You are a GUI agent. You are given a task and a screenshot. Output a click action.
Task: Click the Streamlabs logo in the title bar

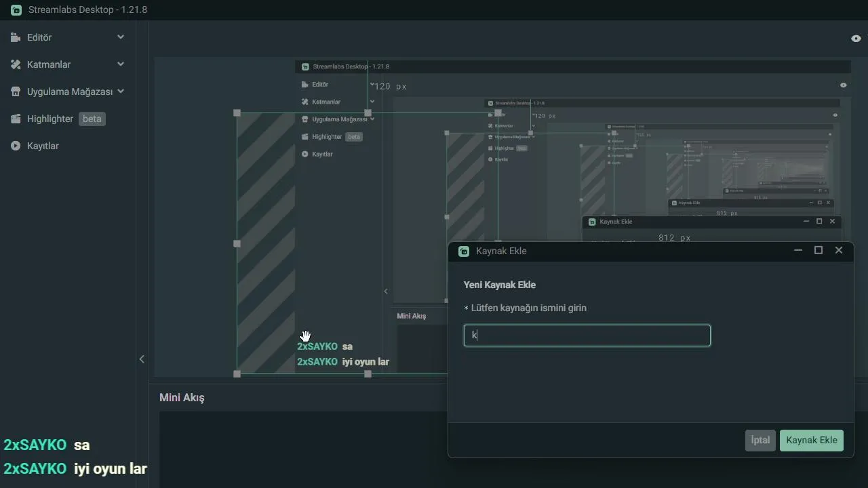pyautogui.click(x=16, y=10)
